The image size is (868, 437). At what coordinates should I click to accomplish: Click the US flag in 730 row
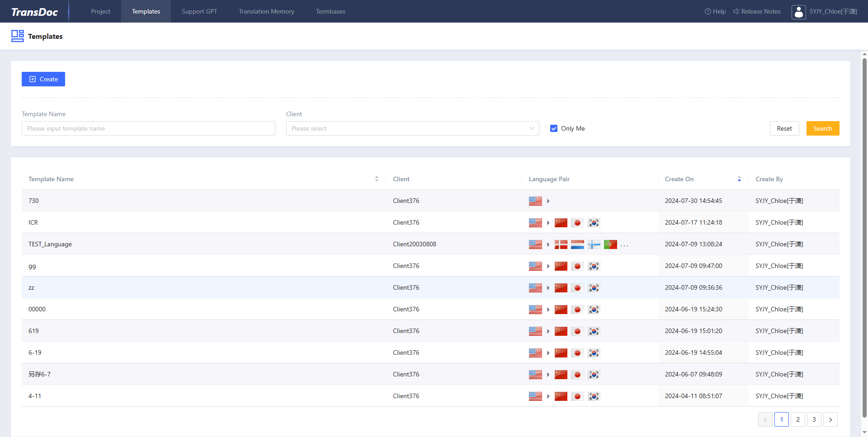tap(535, 201)
